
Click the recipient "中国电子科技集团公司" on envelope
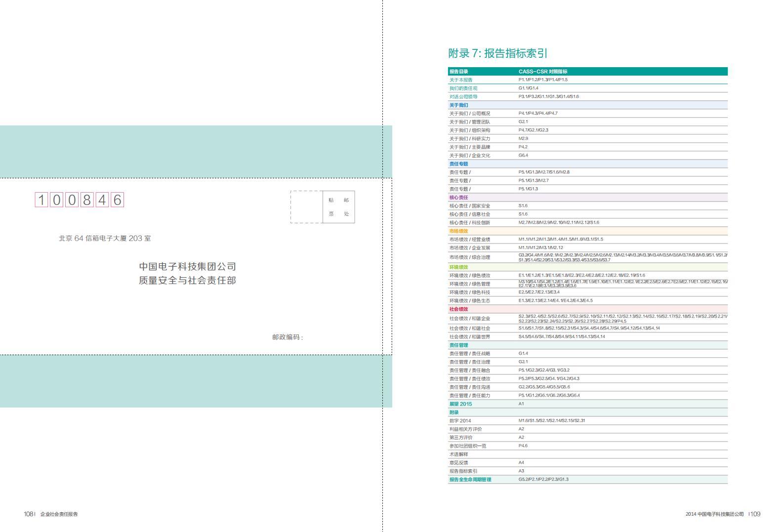pyautogui.click(x=187, y=267)
